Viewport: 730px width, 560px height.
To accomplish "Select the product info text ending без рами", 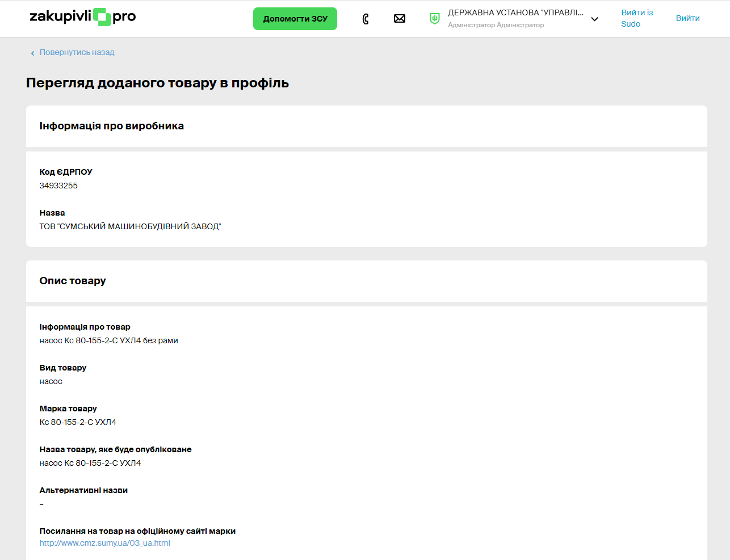I will point(108,340).
